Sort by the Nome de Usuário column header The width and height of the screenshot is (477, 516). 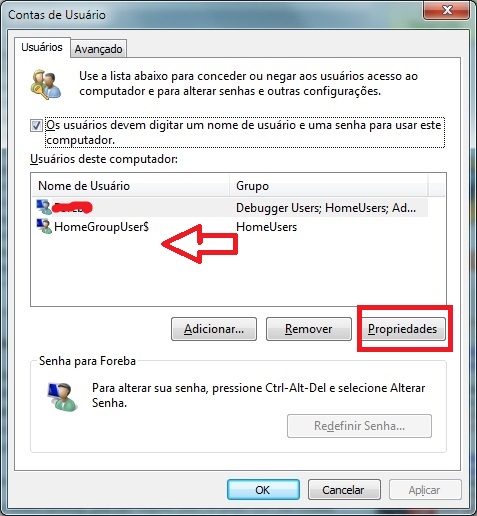[x=130, y=185]
